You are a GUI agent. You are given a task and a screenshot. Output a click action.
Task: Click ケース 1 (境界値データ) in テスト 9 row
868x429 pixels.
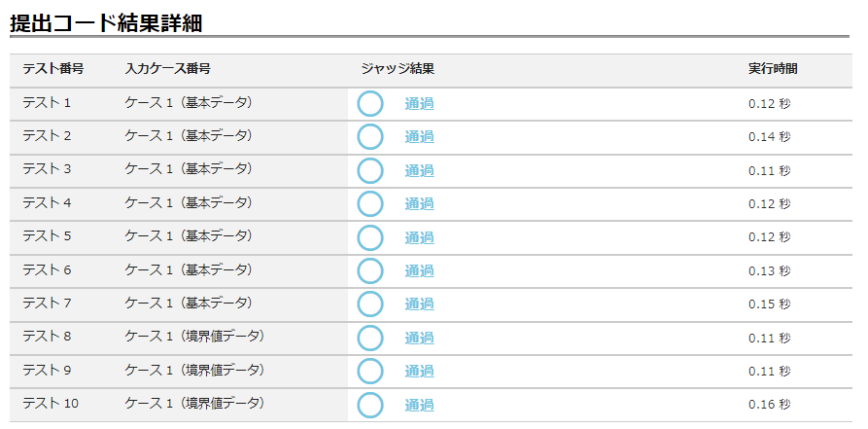194,370
